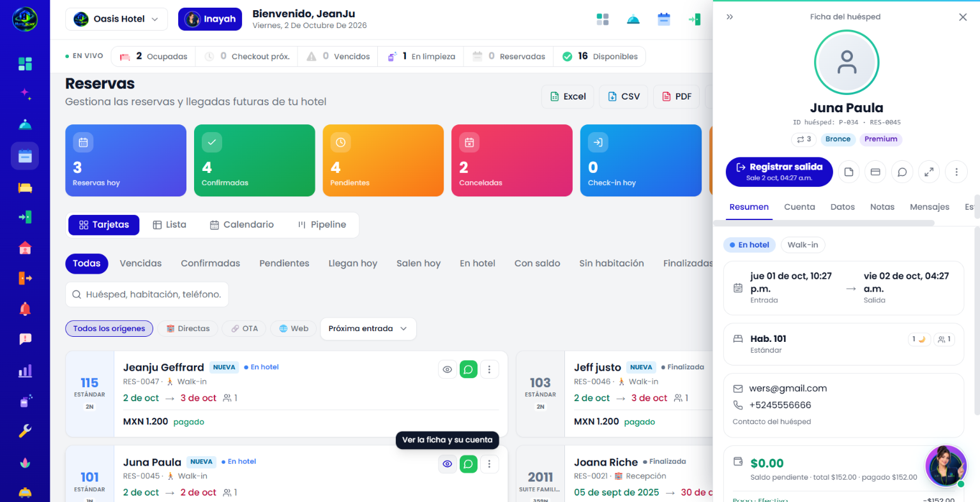Select the Todos los orígenes filter chip

(109, 329)
